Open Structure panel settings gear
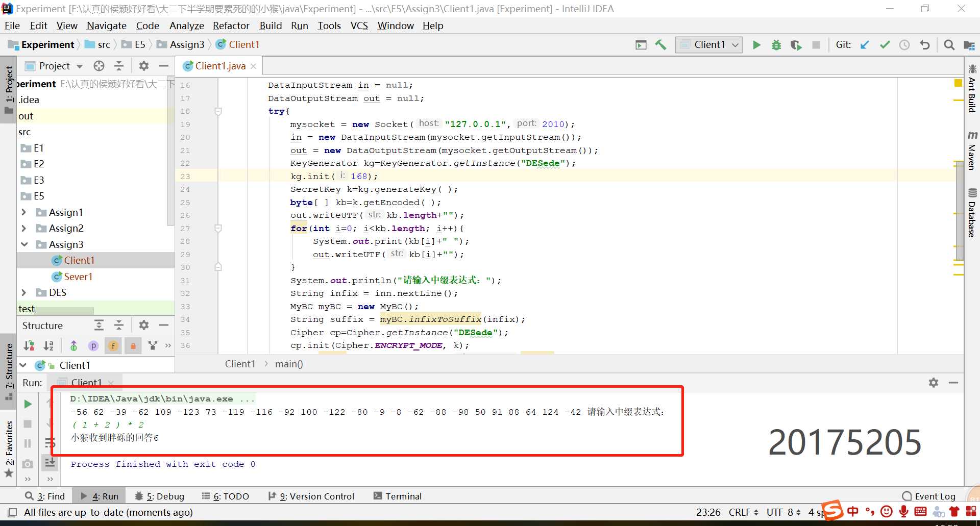980x526 pixels. (x=144, y=325)
